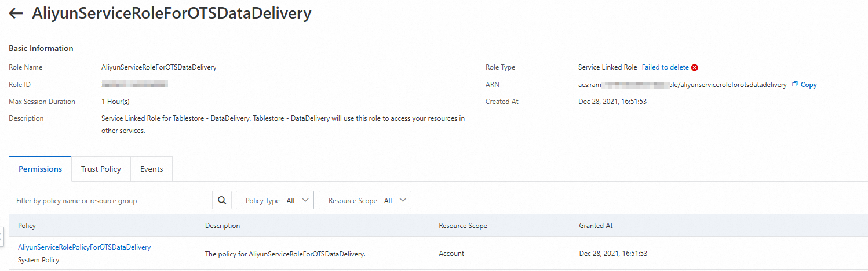Go back using the left arrow icon

click(16, 14)
